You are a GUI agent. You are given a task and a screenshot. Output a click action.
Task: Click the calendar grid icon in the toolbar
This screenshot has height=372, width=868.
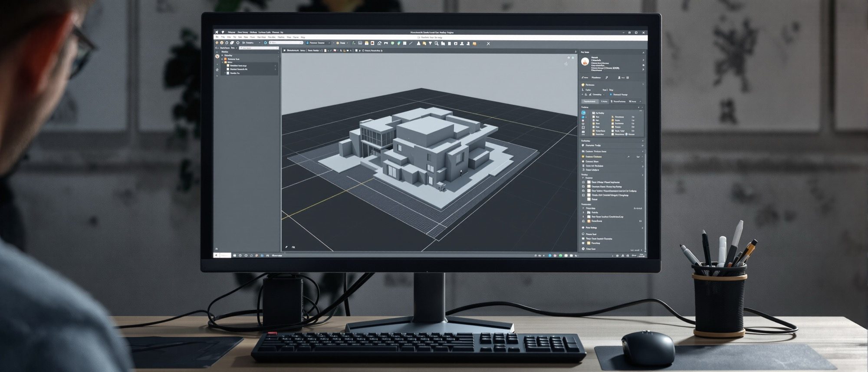(x=360, y=43)
